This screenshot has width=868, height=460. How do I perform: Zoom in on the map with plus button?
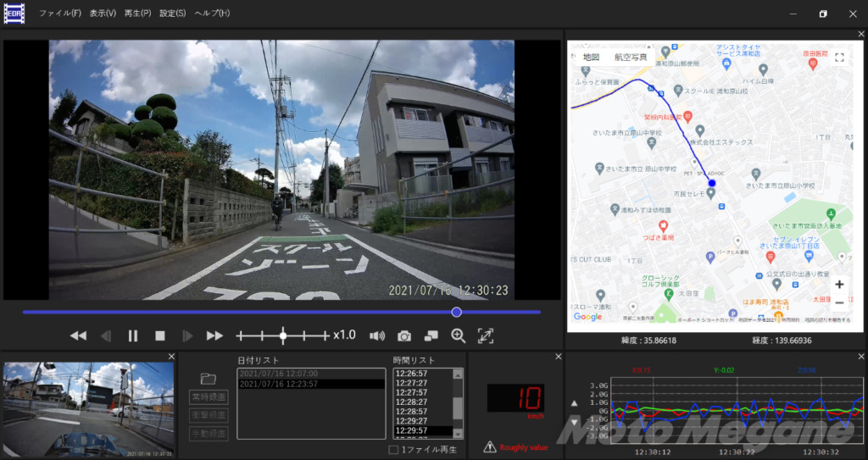[x=838, y=285]
